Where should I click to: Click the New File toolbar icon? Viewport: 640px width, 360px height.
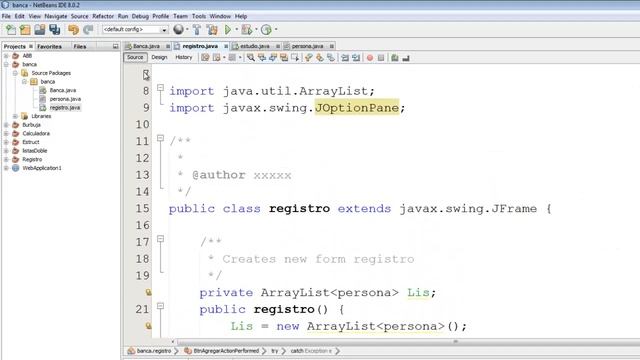click(11, 29)
